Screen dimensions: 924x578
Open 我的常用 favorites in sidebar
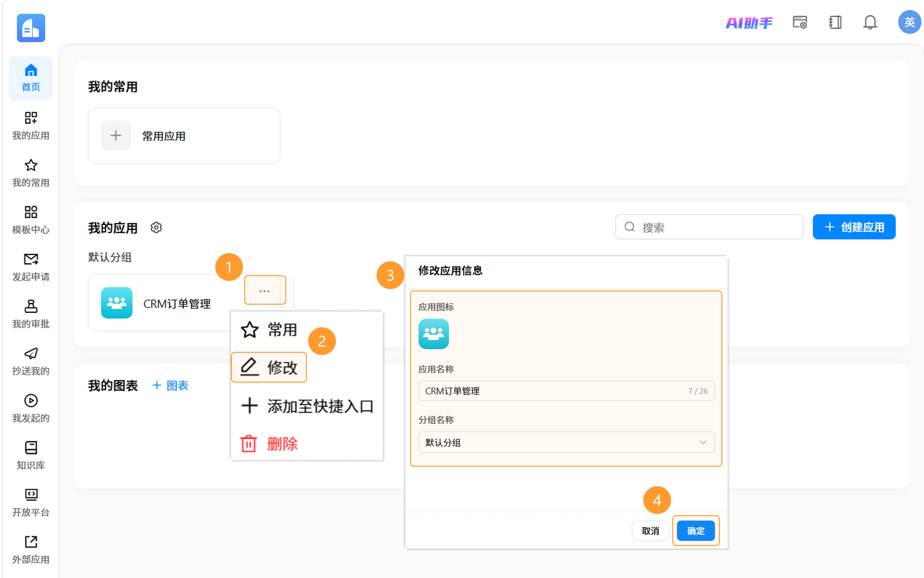coord(31,173)
